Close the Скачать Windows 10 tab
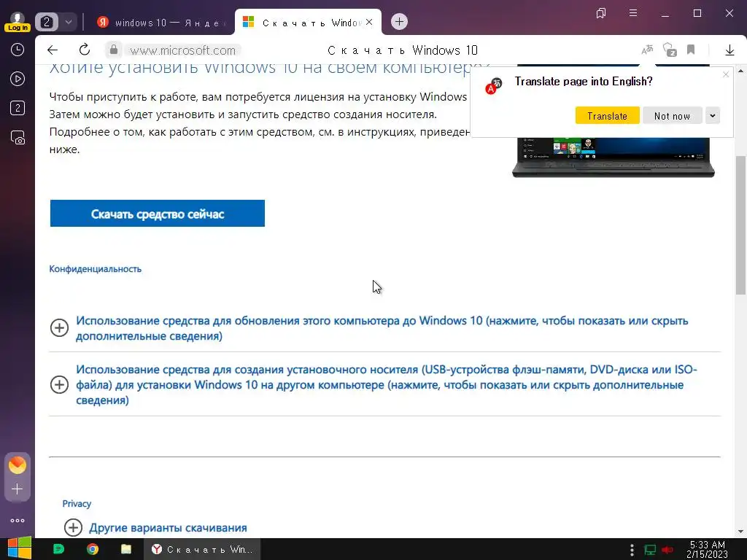This screenshot has height=560, width=747. (369, 22)
